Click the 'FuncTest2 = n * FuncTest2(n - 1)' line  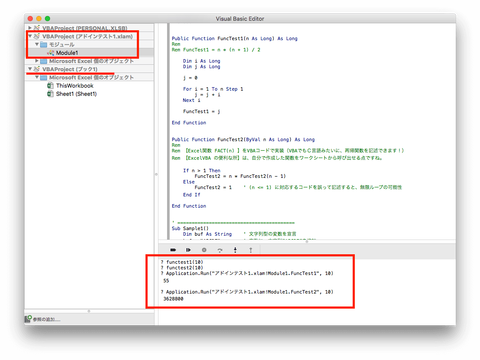(x=240, y=176)
